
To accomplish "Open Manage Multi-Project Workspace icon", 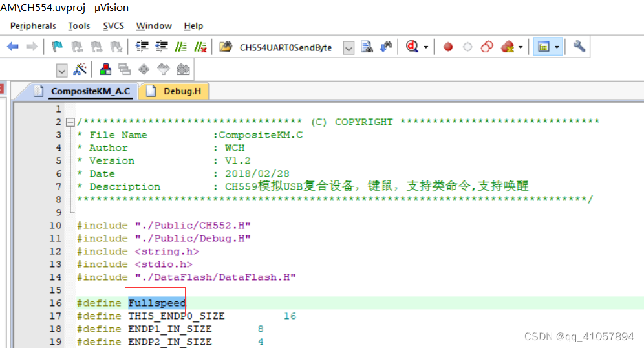I will pyautogui.click(x=124, y=69).
